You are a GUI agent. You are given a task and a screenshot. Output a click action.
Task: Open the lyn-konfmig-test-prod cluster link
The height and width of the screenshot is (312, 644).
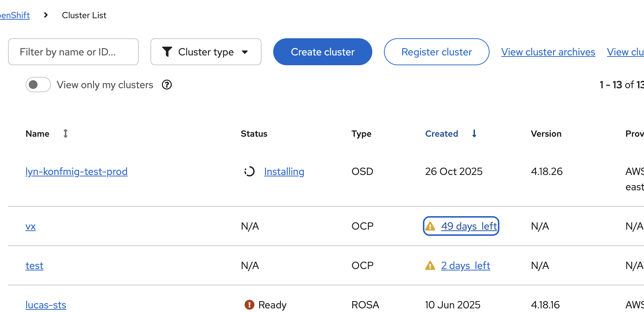pyautogui.click(x=76, y=171)
